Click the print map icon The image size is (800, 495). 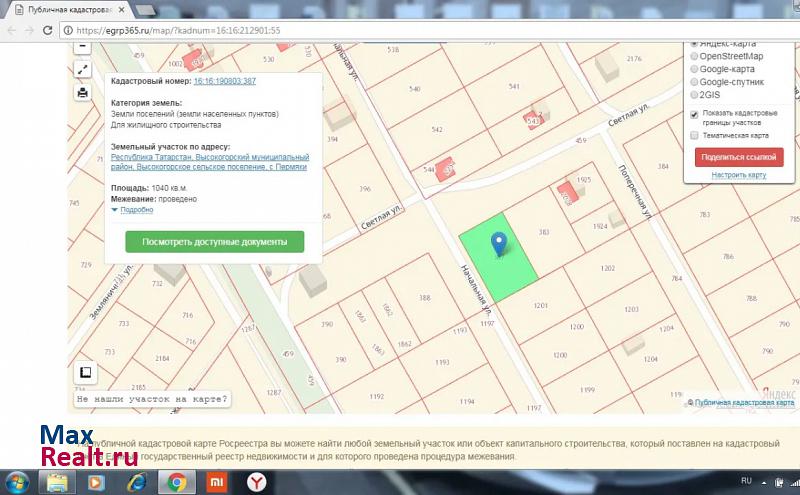point(83,93)
